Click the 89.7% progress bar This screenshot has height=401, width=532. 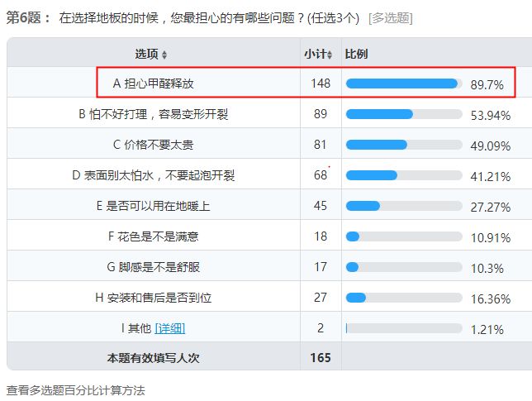click(x=404, y=84)
